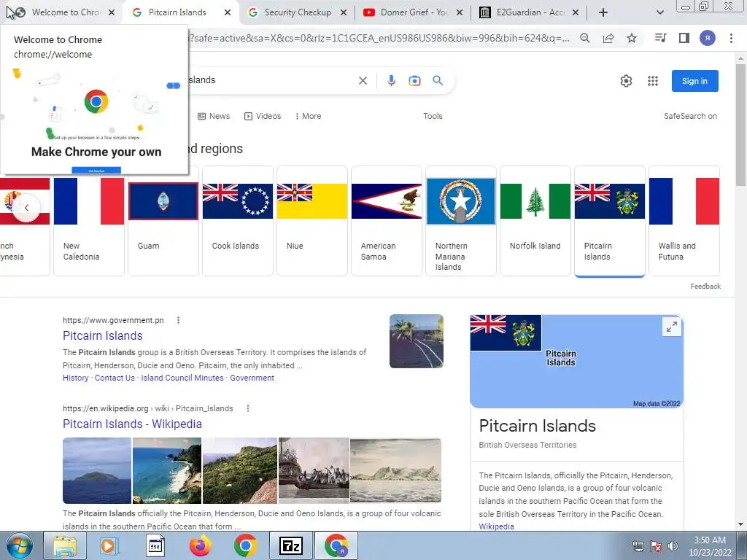Open Action Center flag tray icon

click(656, 546)
